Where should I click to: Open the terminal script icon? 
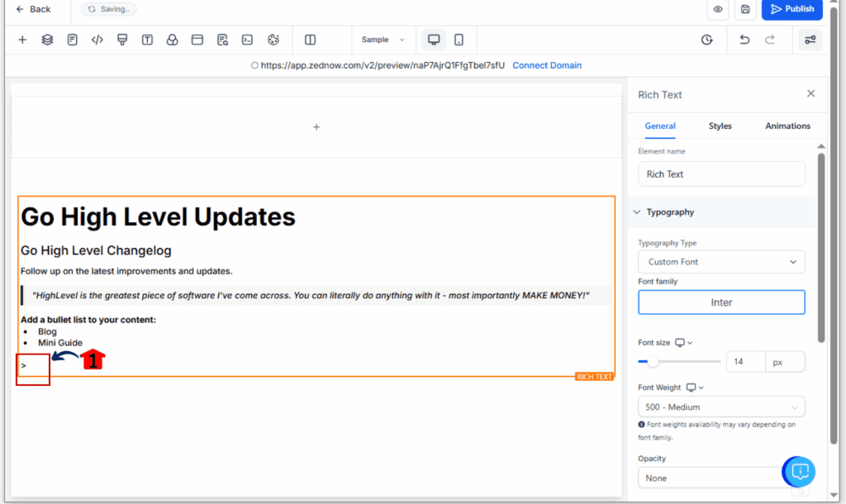[247, 40]
